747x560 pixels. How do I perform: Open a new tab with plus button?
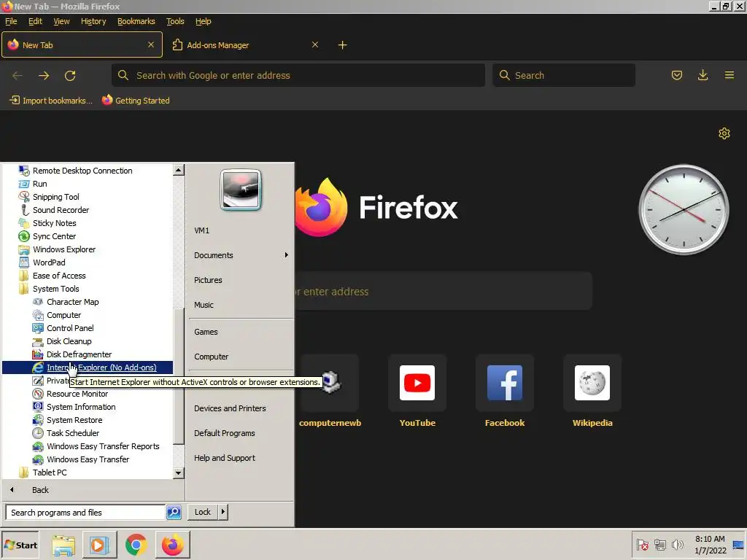[343, 44]
